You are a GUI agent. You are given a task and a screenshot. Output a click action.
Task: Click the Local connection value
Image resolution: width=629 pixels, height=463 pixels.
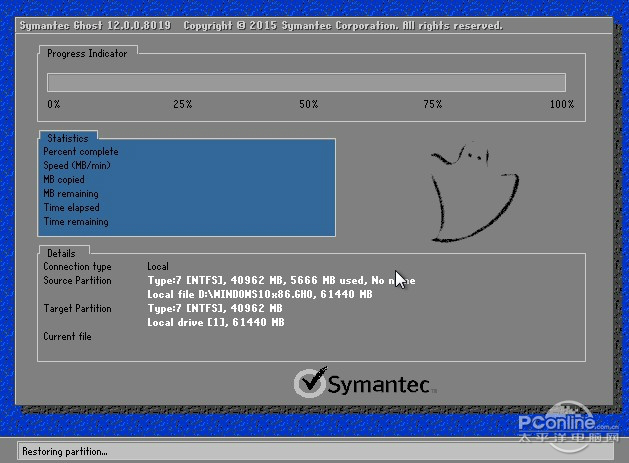[x=158, y=266]
